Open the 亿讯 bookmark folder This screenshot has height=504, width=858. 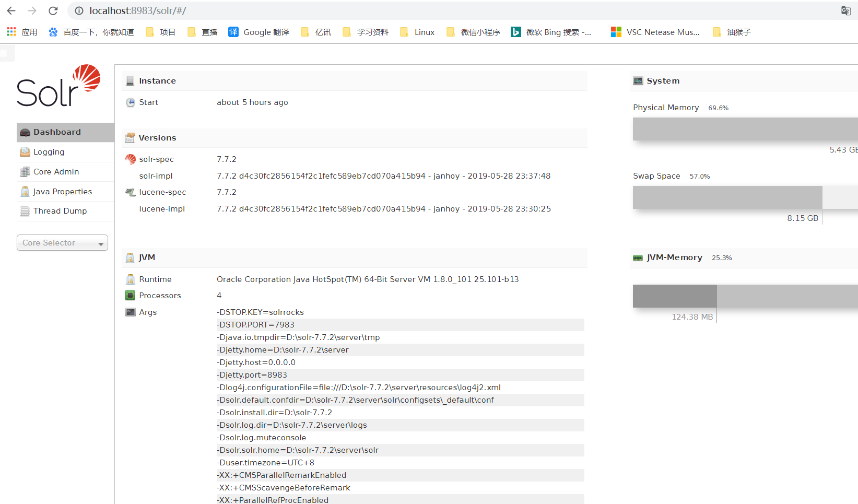pos(316,32)
